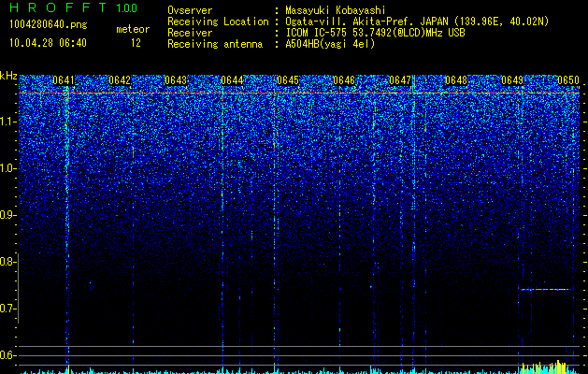Click the 0644 time marker
Viewport: 588px width, 374px height.
tap(232, 80)
